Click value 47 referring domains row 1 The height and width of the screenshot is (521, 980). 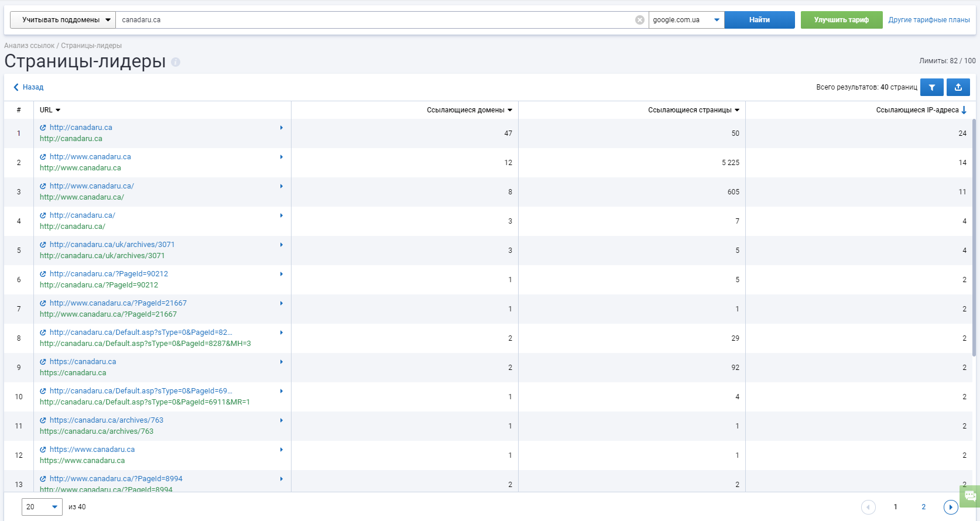pos(508,133)
